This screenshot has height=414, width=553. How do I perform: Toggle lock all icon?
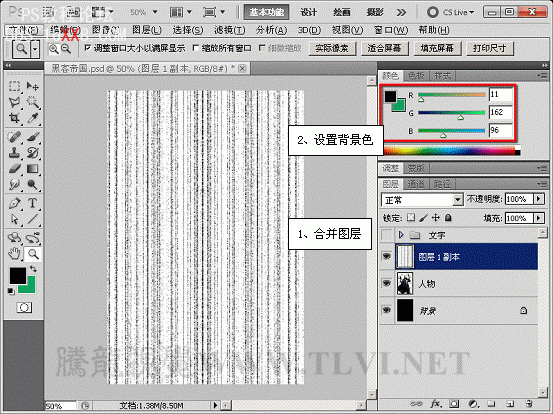click(448, 218)
